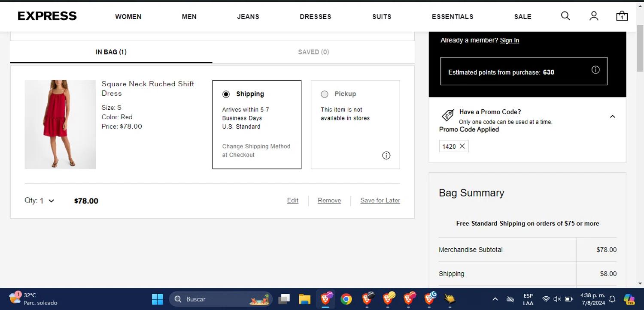Open Wi-Fi network settings icon

(546, 299)
